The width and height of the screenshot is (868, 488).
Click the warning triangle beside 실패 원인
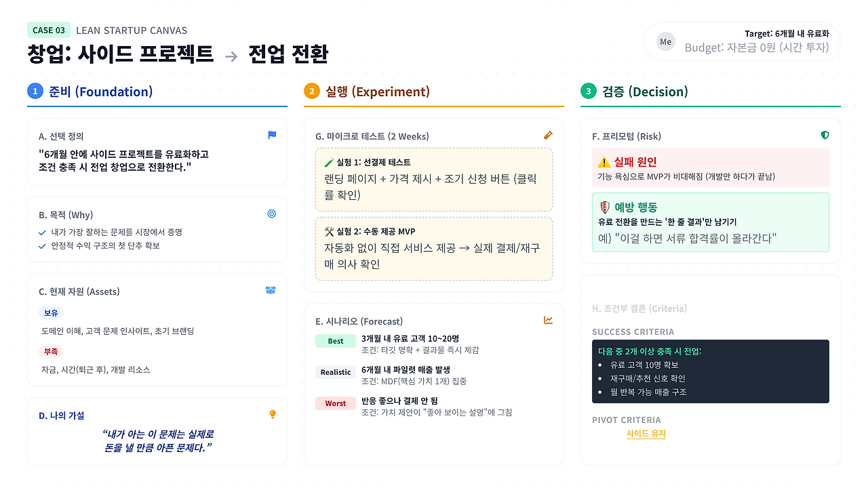(x=604, y=162)
